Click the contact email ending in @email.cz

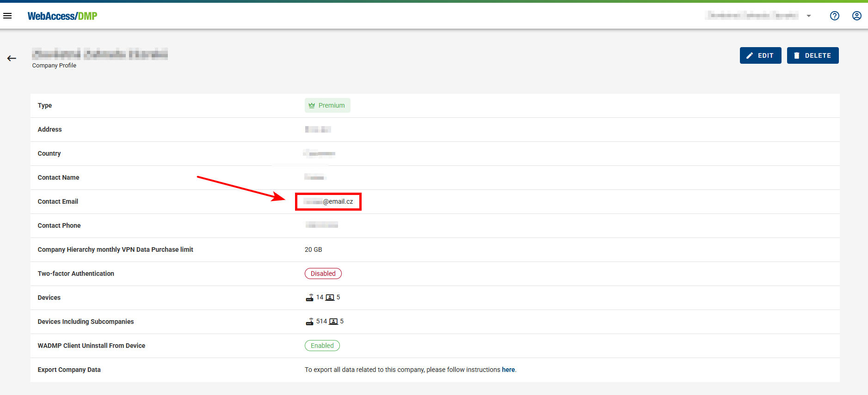328,201
